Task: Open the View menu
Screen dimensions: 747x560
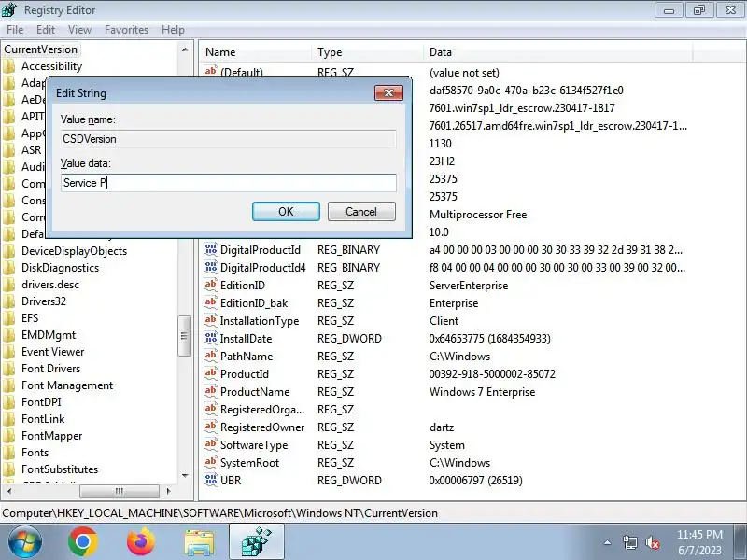Action: 79,30
